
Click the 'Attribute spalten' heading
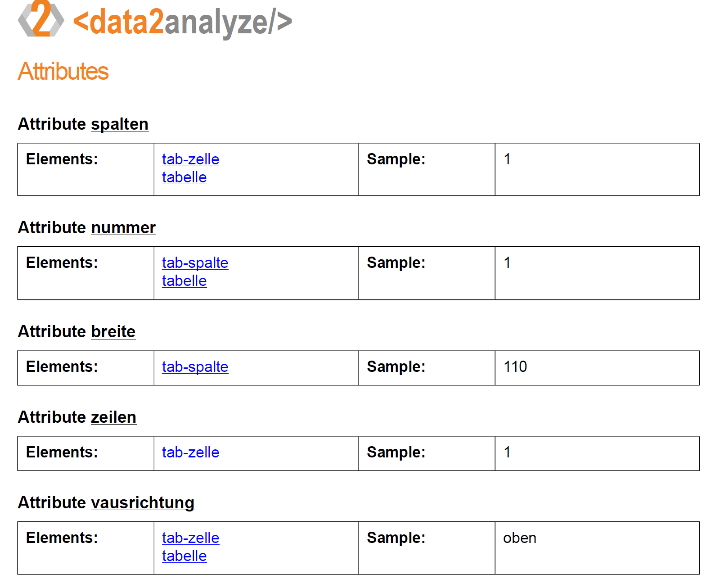[83, 124]
